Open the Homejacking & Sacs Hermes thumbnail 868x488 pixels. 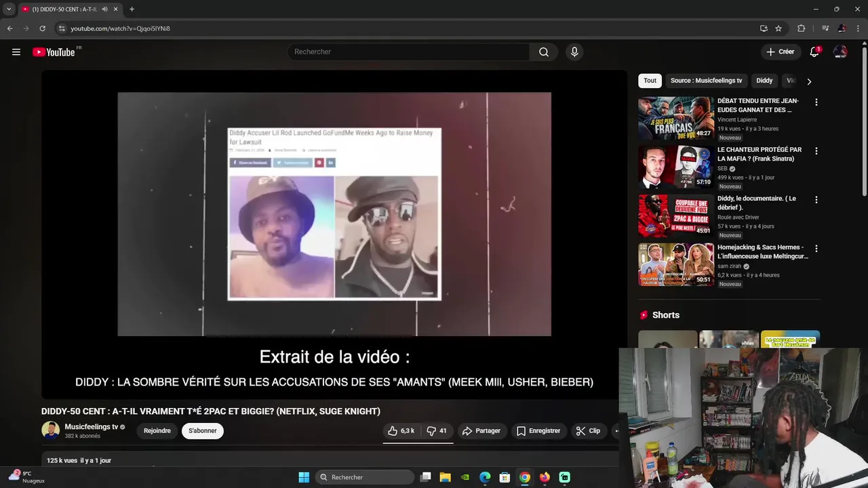pos(676,264)
